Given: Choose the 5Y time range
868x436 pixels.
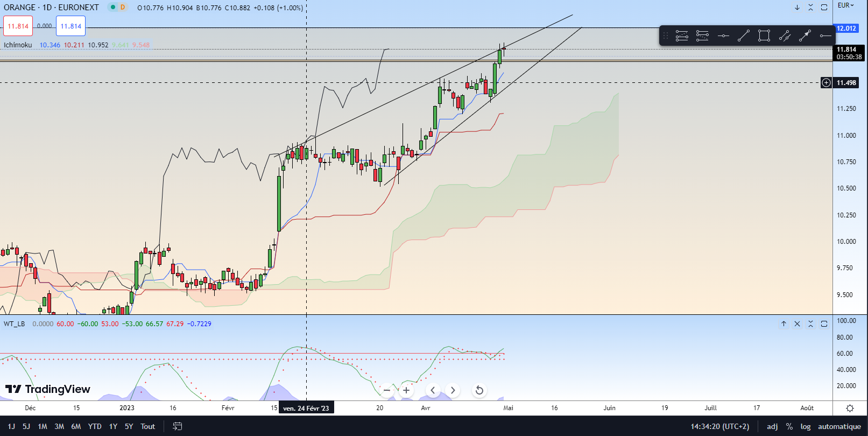Looking at the screenshot, I should [x=129, y=426].
